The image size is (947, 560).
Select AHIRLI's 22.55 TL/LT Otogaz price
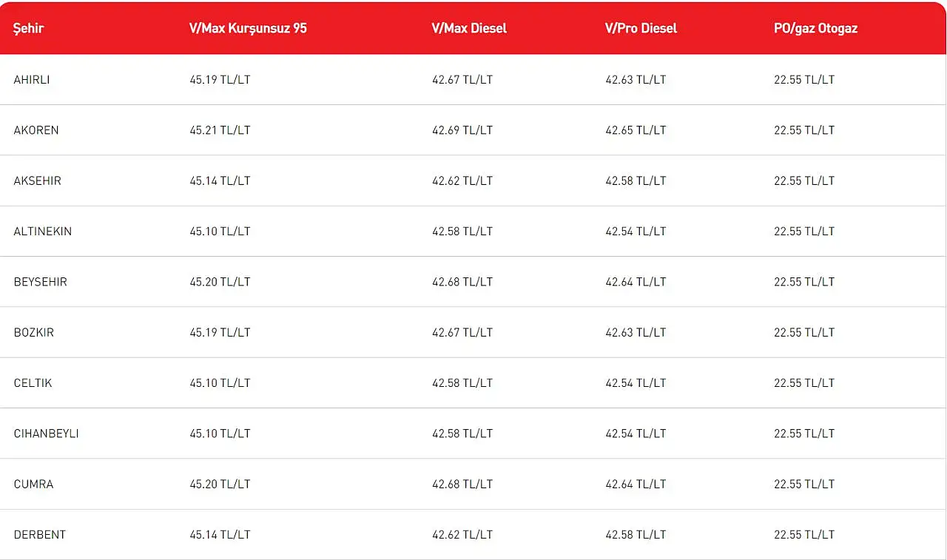coord(804,80)
